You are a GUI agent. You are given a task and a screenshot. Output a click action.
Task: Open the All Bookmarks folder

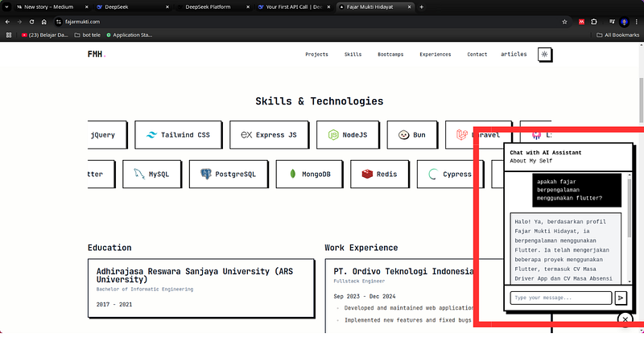pyautogui.click(x=617, y=35)
